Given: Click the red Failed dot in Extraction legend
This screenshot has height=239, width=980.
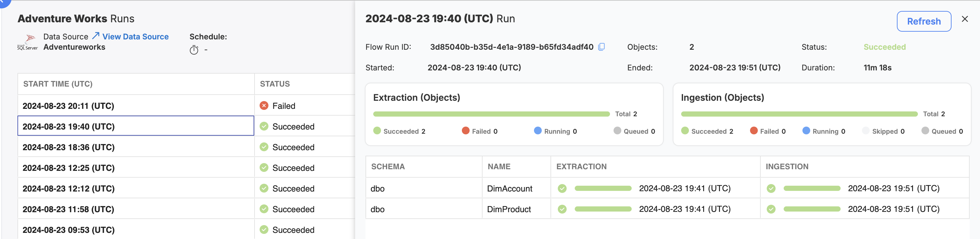Looking at the screenshot, I should [x=466, y=131].
